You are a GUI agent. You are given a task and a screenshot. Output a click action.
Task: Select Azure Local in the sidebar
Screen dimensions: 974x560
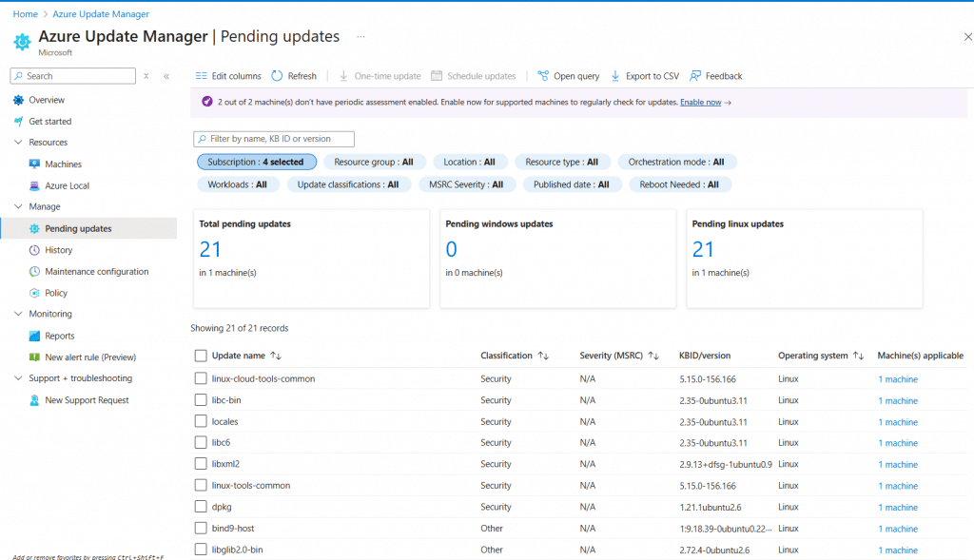click(67, 185)
